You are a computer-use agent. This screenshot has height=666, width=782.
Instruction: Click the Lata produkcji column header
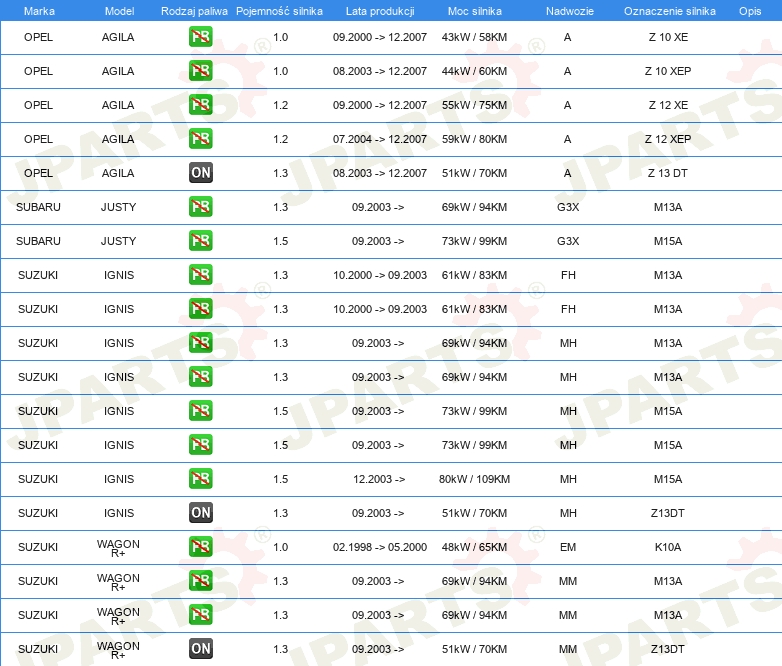(380, 11)
